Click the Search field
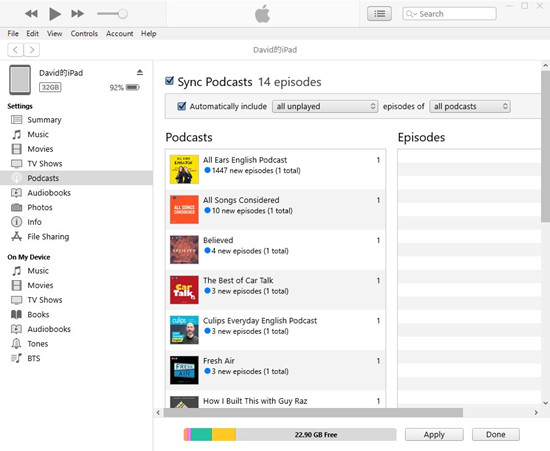This screenshot has width=550, height=451. (x=449, y=14)
